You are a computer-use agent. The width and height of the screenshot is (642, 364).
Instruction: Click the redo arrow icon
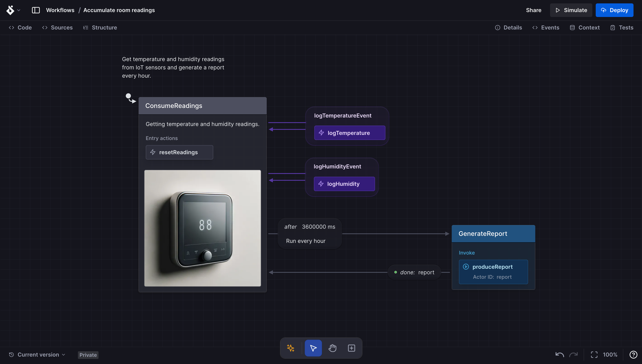pos(574,354)
